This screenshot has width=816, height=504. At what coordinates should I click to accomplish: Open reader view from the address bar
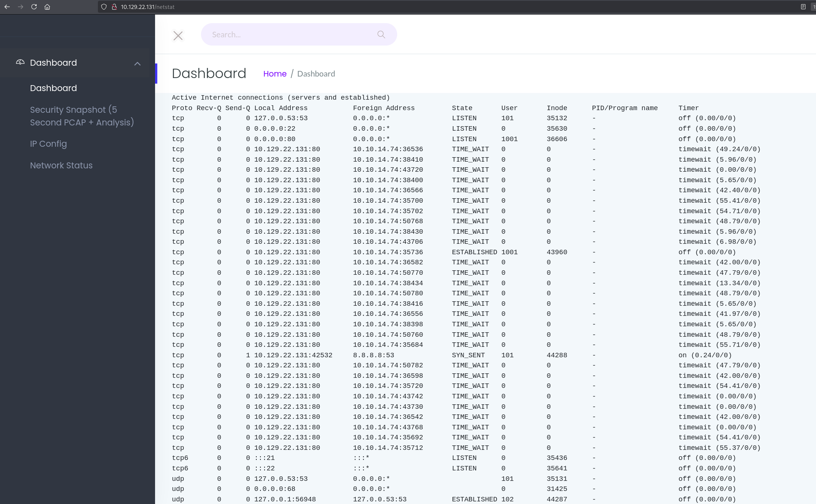[x=803, y=7]
